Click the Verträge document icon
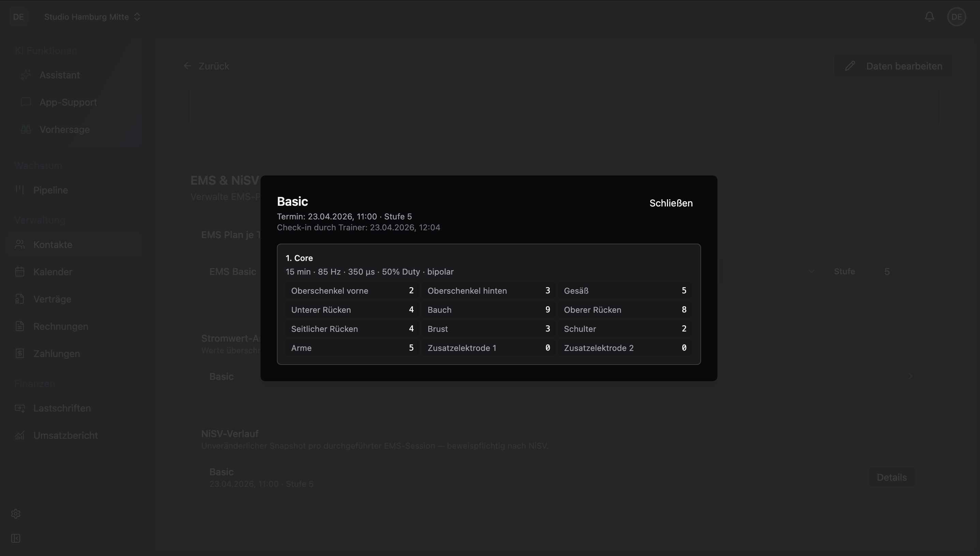 pos(20,299)
